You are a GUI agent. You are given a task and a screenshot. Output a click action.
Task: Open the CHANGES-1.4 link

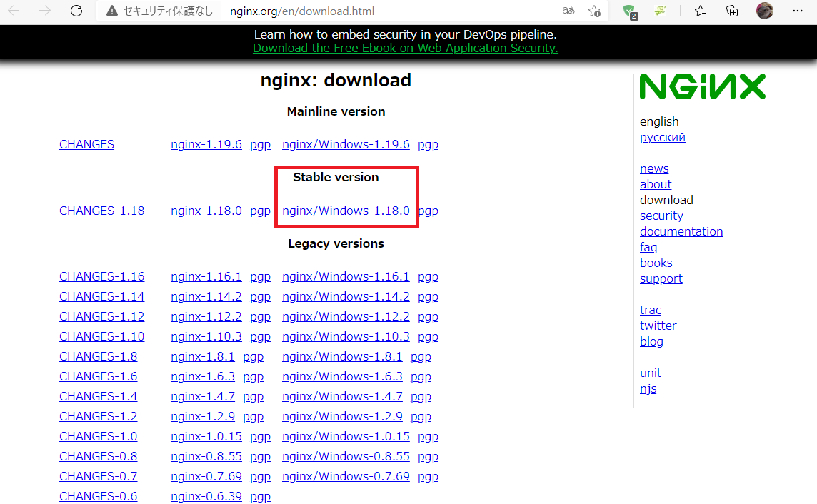click(98, 396)
